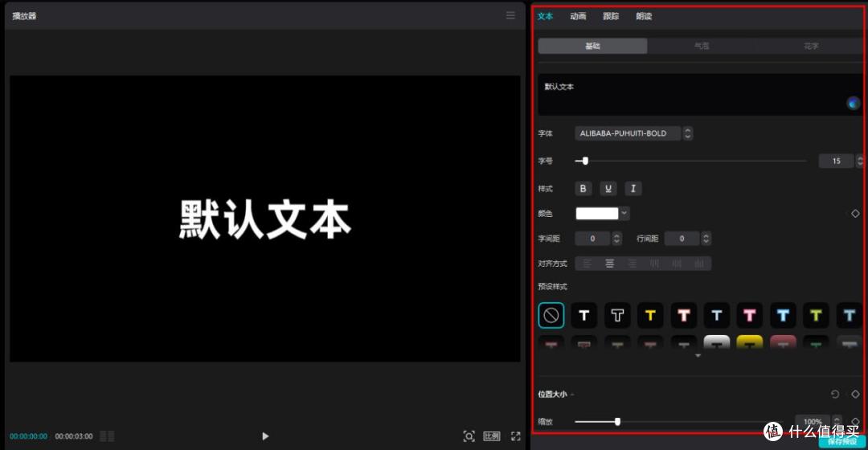Collapse the 位置大小 section
This screenshot has height=450, width=868.
tap(572, 395)
